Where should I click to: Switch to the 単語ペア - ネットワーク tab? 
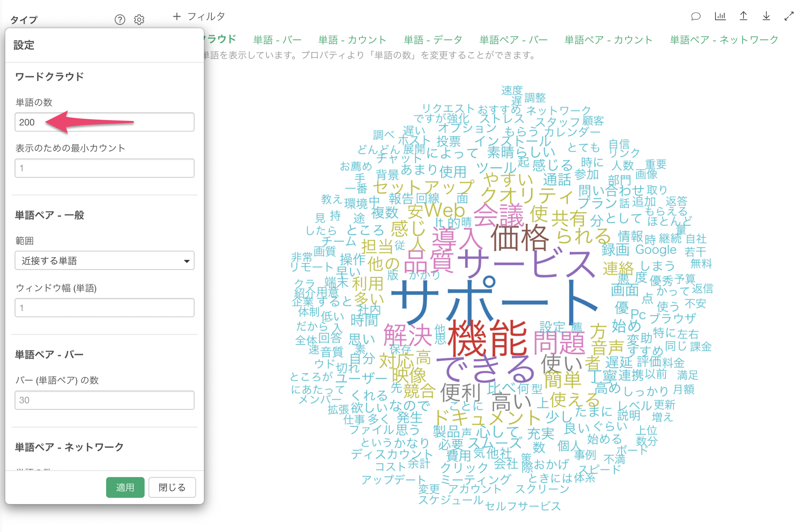(x=724, y=40)
